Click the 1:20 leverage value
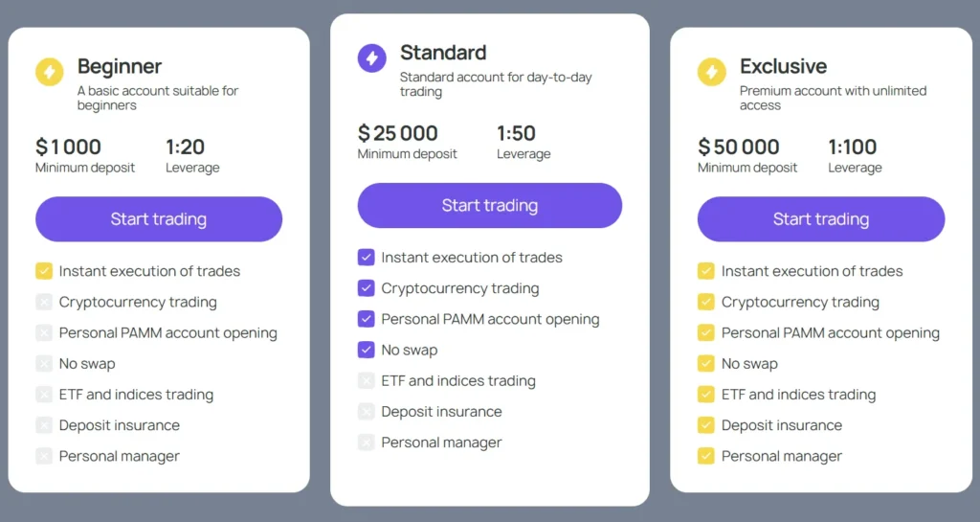 tap(186, 147)
